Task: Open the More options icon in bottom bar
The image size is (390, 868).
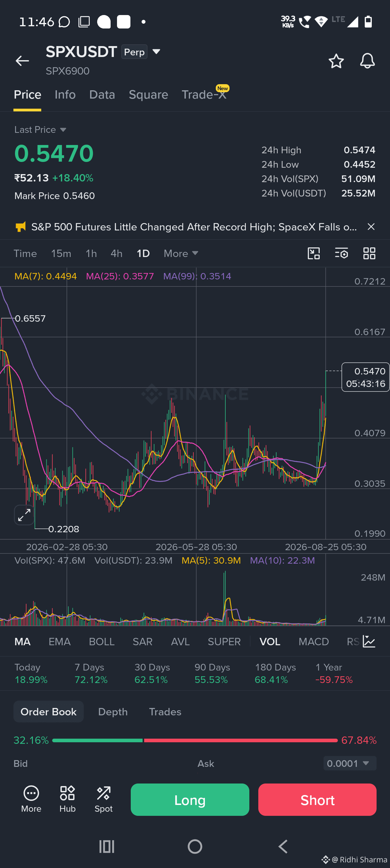Action: coord(31,799)
